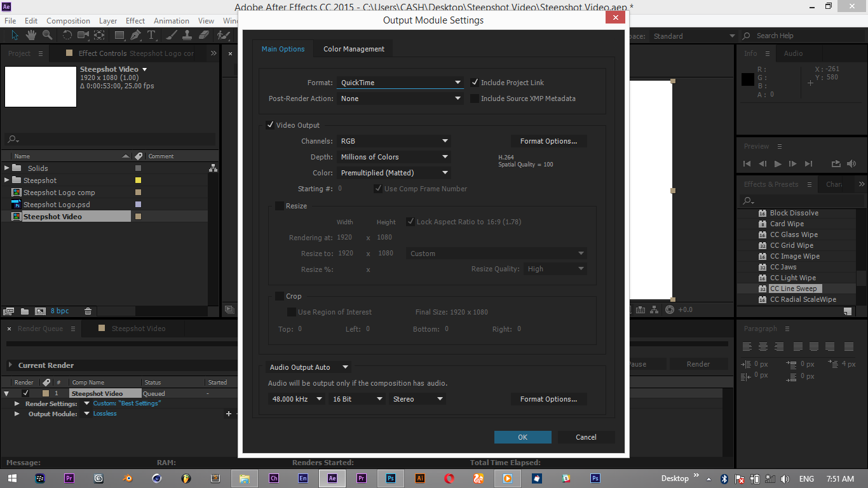Screen dimensions: 868x488
Task: Jump to last frame in Preview panel
Action: click(x=808, y=164)
